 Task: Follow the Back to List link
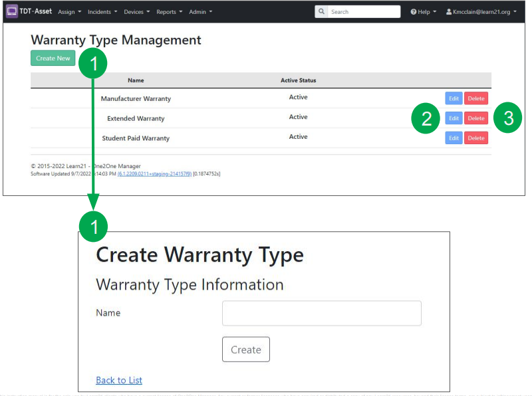click(x=119, y=381)
